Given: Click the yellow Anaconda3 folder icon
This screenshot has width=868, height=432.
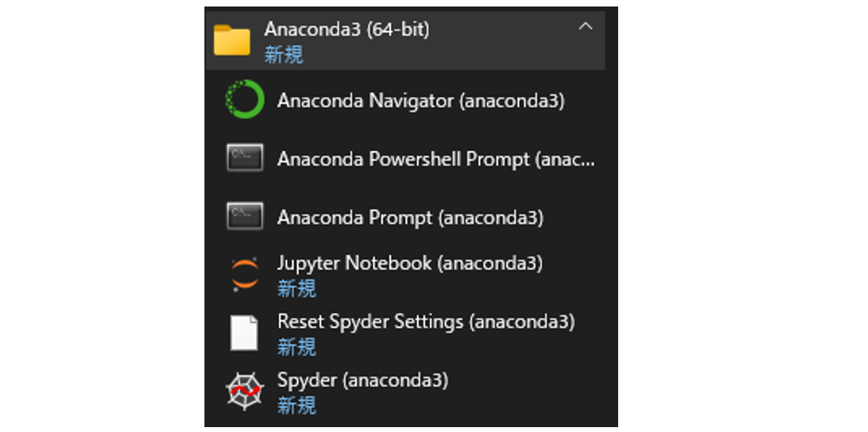Looking at the screenshot, I should click(232, 40).
